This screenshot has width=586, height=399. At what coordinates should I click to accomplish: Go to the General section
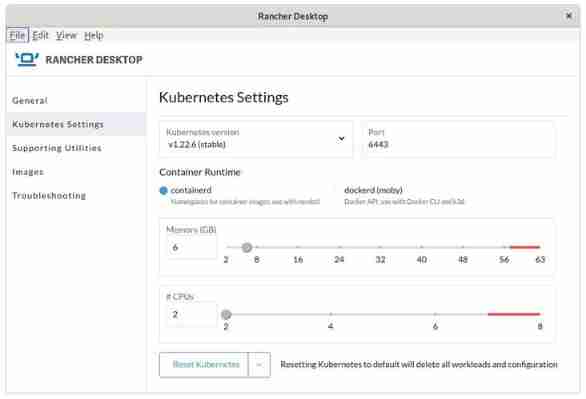(76, 100)
